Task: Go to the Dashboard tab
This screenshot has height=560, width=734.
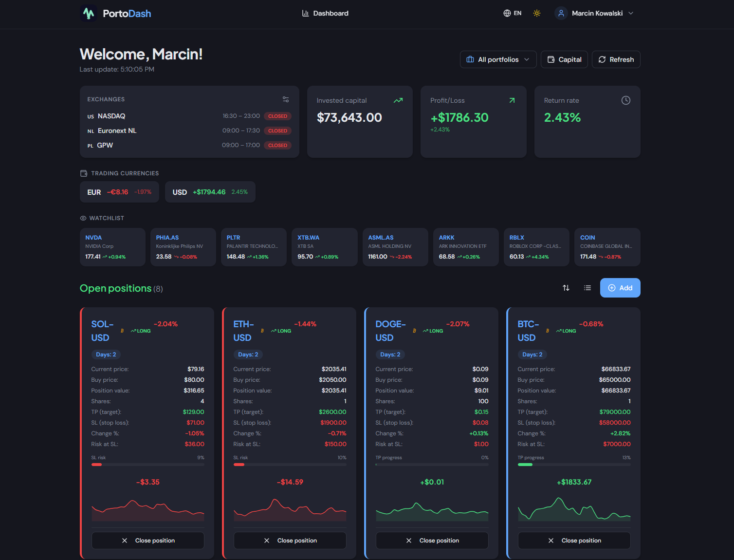Action: point(325,13)
